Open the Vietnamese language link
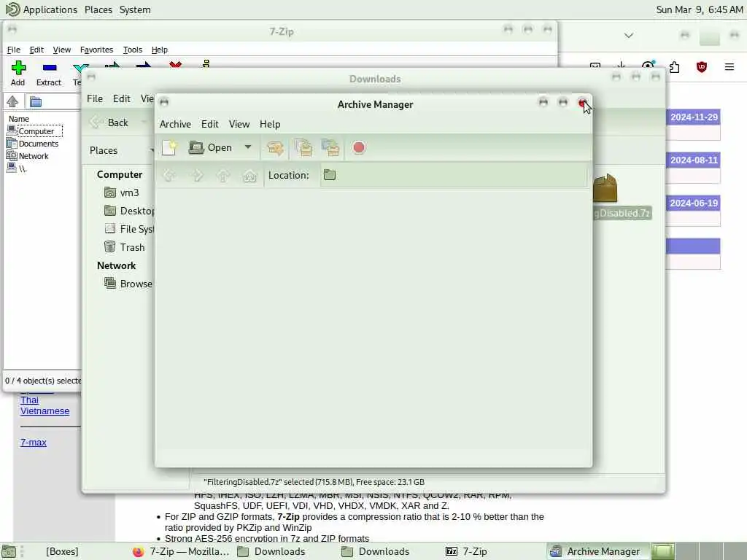Screen dimensions: 747x560 pos(44,411)
